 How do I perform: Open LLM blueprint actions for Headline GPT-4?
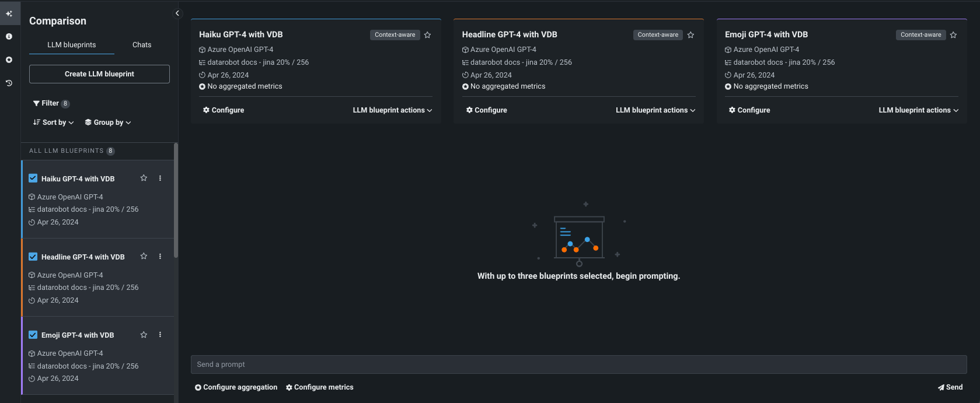655,110
